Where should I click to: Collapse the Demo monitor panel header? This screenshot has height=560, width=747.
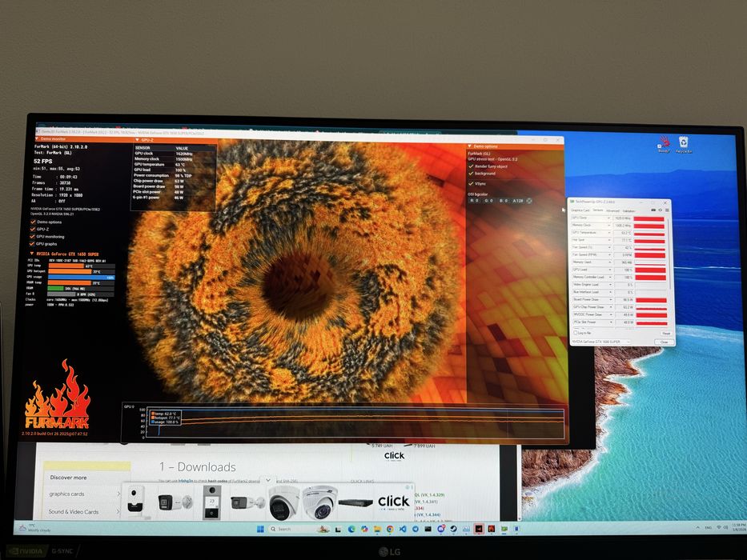pyautogui.click(x=37, y=139)
